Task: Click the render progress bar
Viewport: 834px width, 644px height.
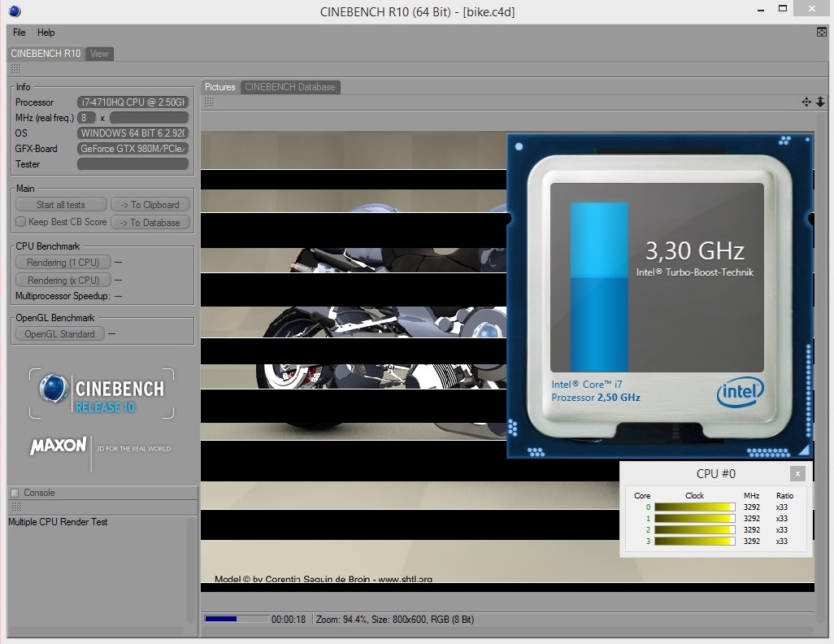Action: pos(237,619)
